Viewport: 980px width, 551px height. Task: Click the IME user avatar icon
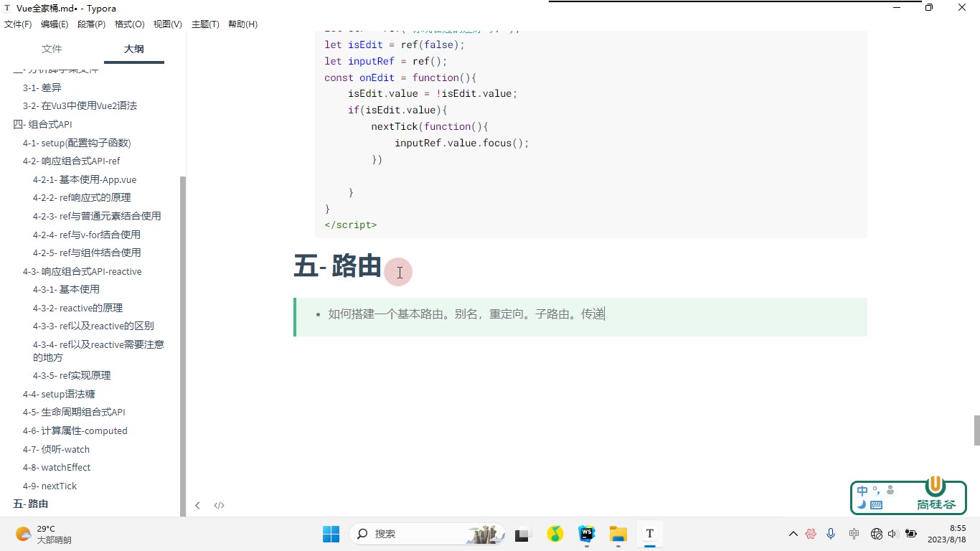click(890, 491)
